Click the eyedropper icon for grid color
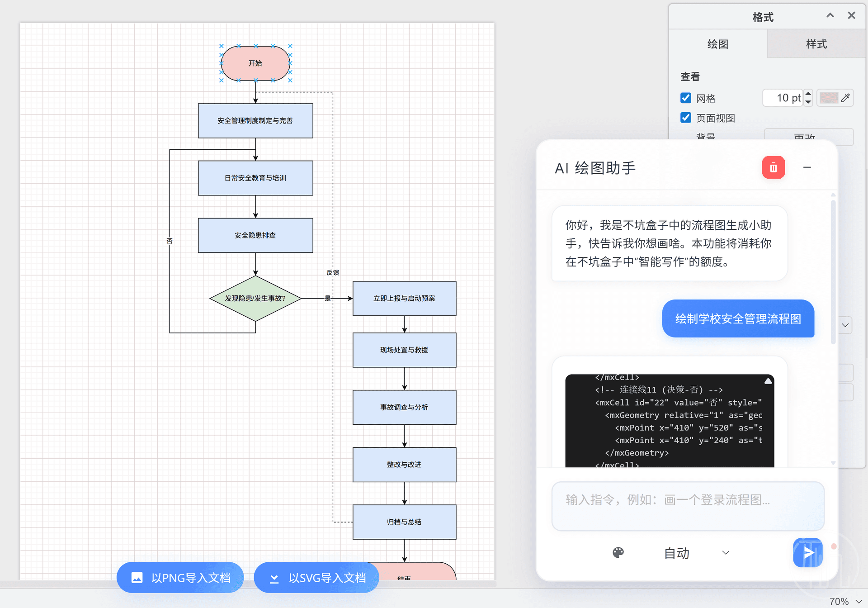 [845, 98]
